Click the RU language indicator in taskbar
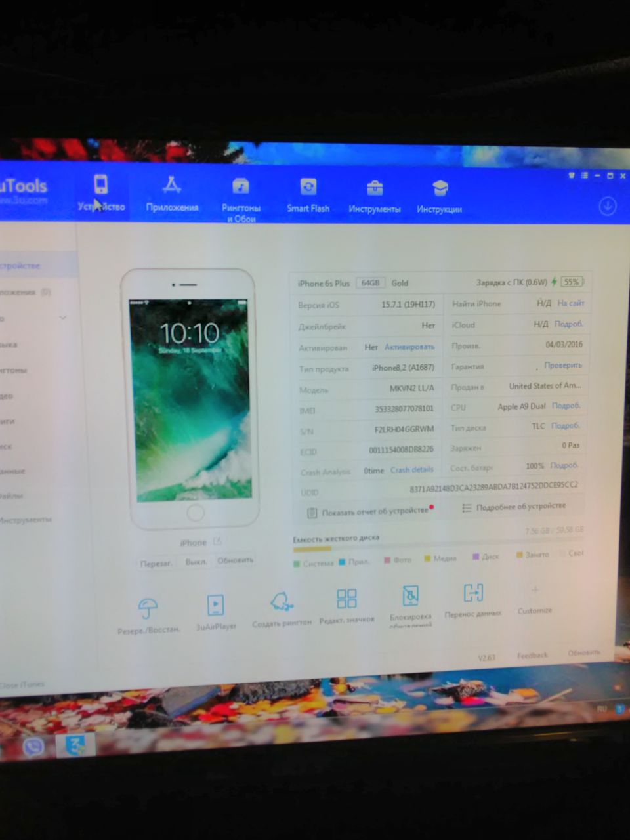The width and height of the screenshot is (630, 840). 602,709
